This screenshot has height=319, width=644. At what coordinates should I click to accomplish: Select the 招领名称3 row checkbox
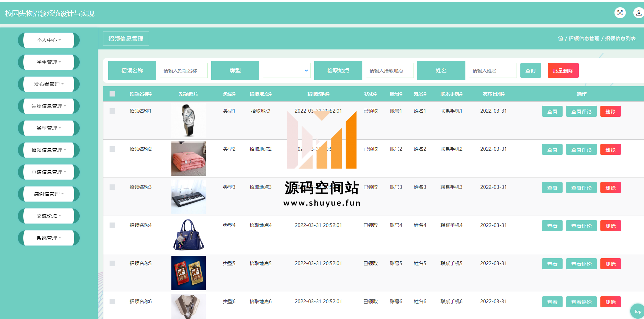(x=112, y=187)
